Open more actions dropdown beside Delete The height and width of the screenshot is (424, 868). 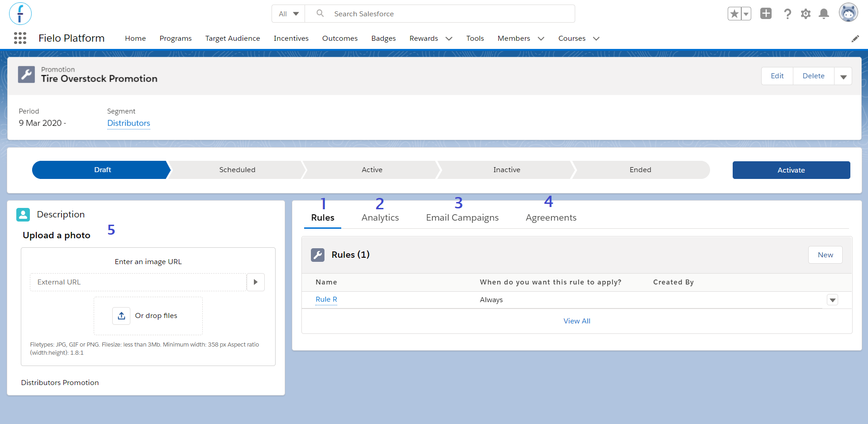pyautogui.click(x=843, y=76)
